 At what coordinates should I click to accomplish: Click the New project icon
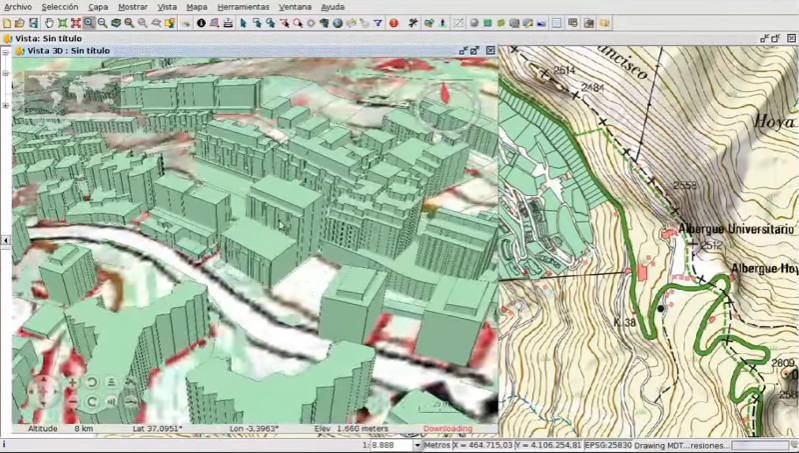pyautogui.click(x=7, y=22)
